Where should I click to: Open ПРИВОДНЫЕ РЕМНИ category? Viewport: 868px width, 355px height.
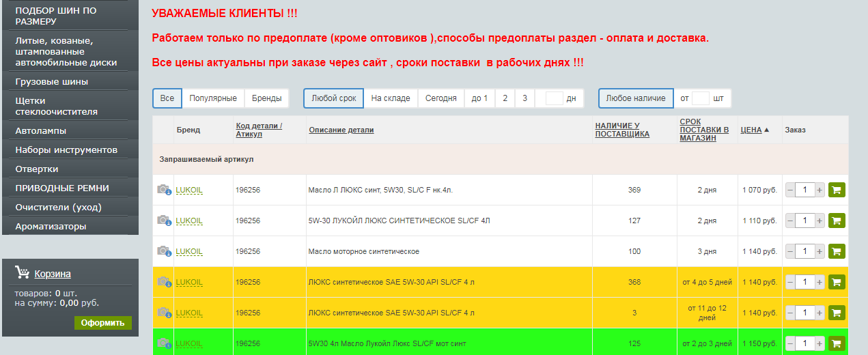pyautogui.click(x=70, y=188)
